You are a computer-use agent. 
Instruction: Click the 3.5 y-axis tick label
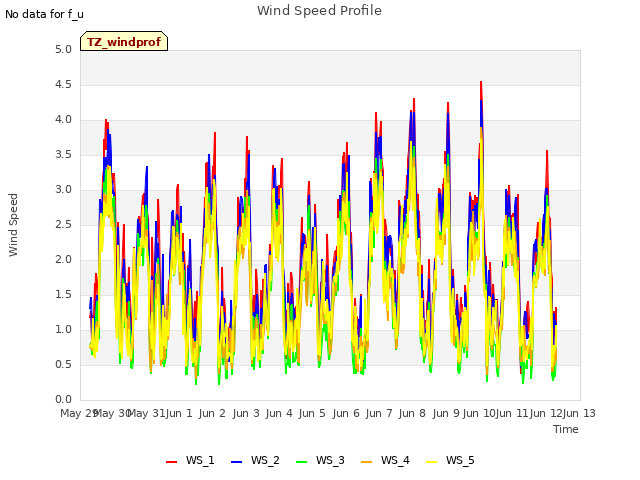[64, 155]
